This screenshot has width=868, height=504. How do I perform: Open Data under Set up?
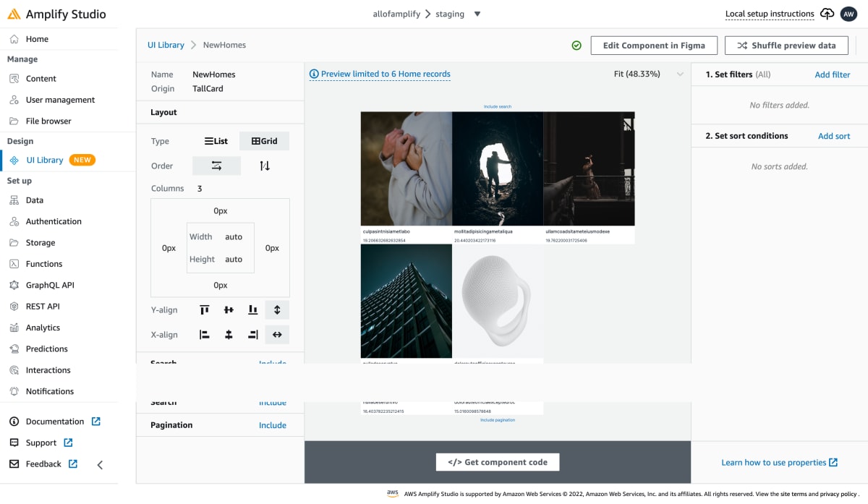(35, 200)
